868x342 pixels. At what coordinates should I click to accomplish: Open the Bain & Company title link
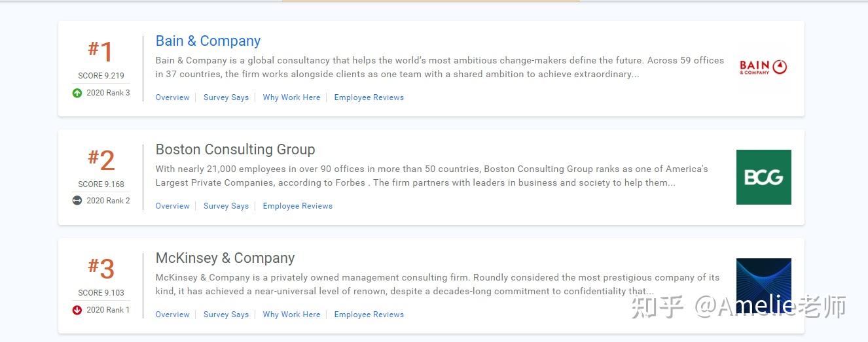tap(208, 41)
